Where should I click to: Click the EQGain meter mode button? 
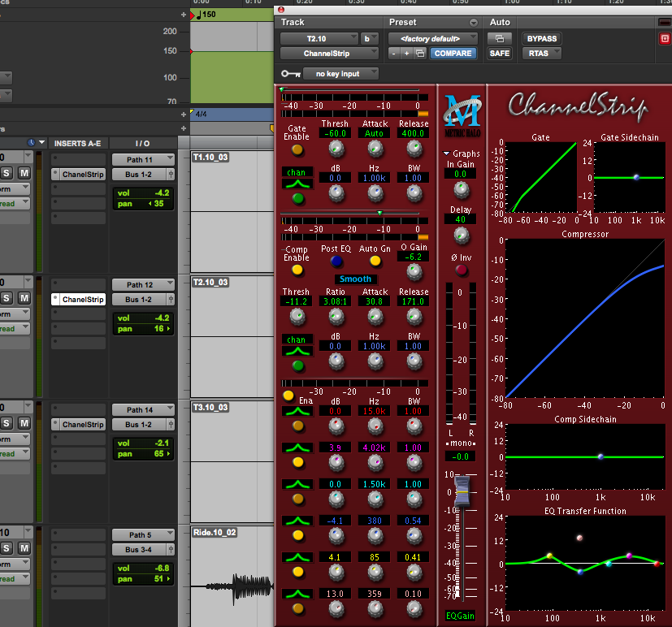(x=460, y=616)
